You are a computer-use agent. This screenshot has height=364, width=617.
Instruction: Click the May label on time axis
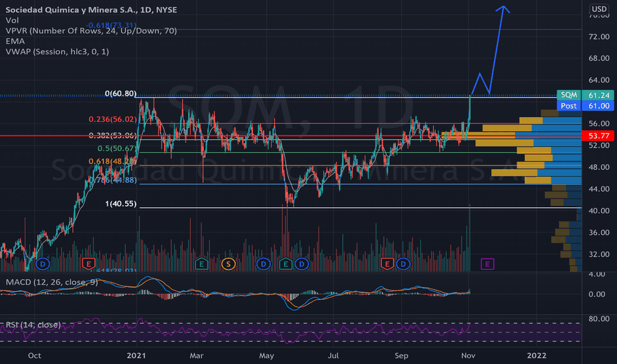266,356
